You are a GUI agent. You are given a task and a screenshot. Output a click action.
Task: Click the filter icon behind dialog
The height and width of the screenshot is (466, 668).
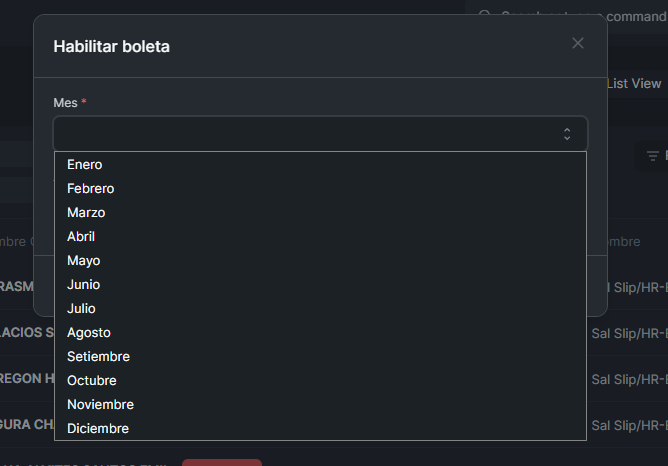click(653, 155)
